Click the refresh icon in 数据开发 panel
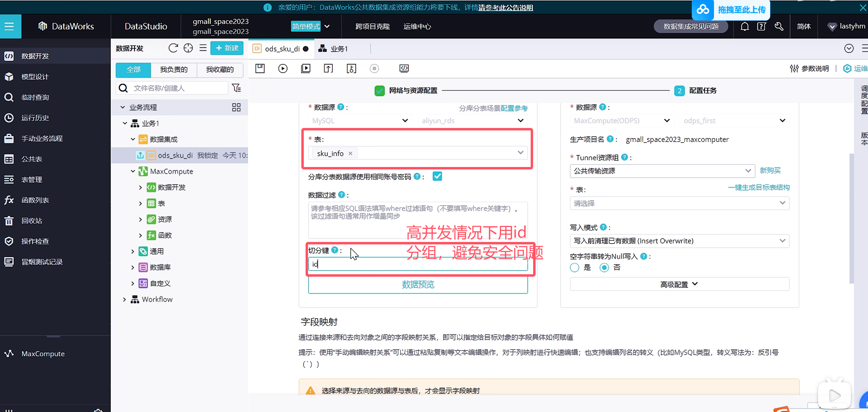868x412 pixels. (x=173, y=48)
